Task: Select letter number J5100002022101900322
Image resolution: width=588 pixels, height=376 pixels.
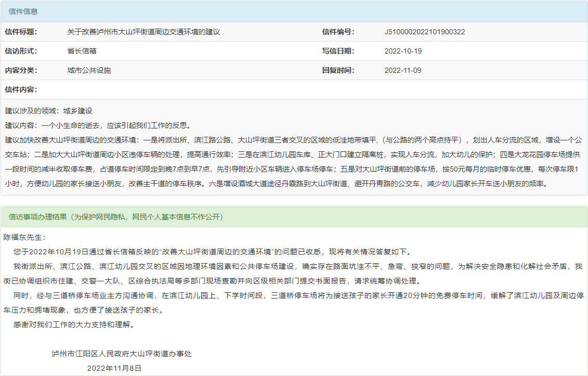Action: click(424, 32)
